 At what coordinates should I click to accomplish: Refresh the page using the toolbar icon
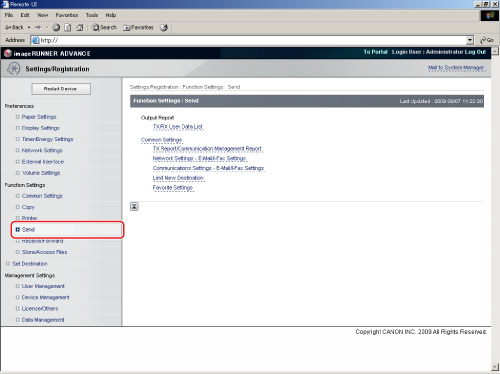coord(68,27)
